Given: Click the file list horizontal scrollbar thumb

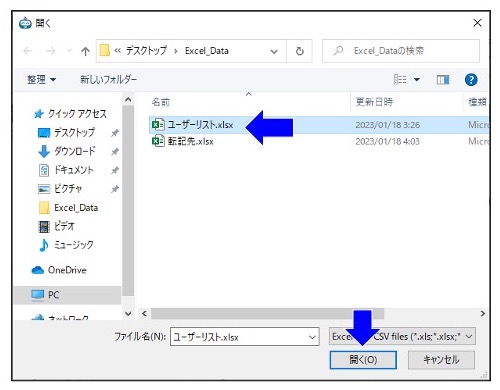Looking at the screenshot, I should [267, 313].
